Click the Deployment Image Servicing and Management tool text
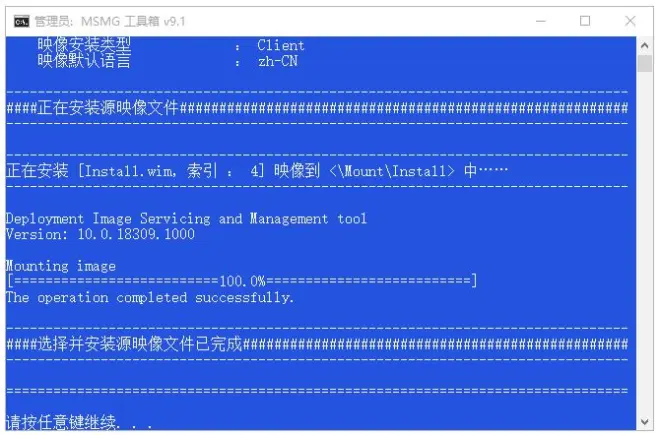 click(186, 219)
